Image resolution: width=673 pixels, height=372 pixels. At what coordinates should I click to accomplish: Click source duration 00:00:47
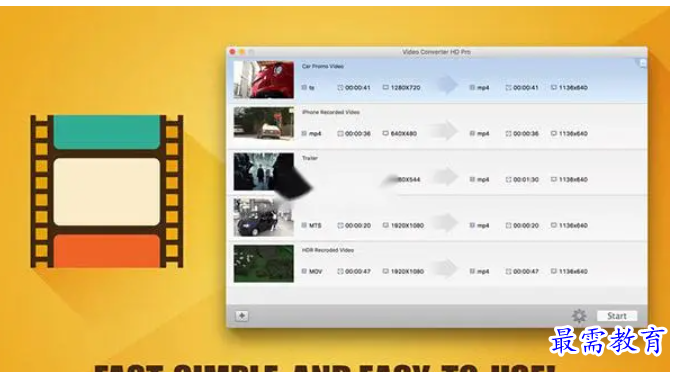point(358,271)
